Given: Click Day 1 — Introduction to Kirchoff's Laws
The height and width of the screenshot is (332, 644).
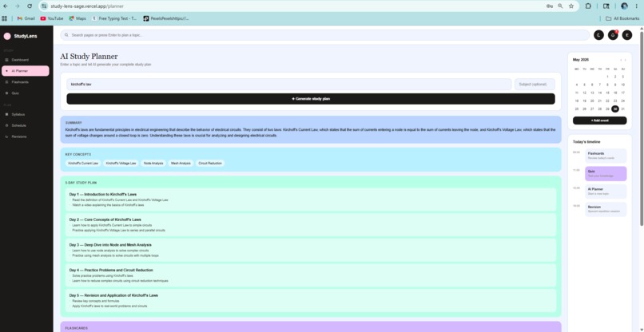Looking at the screenshot, I should pyautogui.click(x=103, y=194).
